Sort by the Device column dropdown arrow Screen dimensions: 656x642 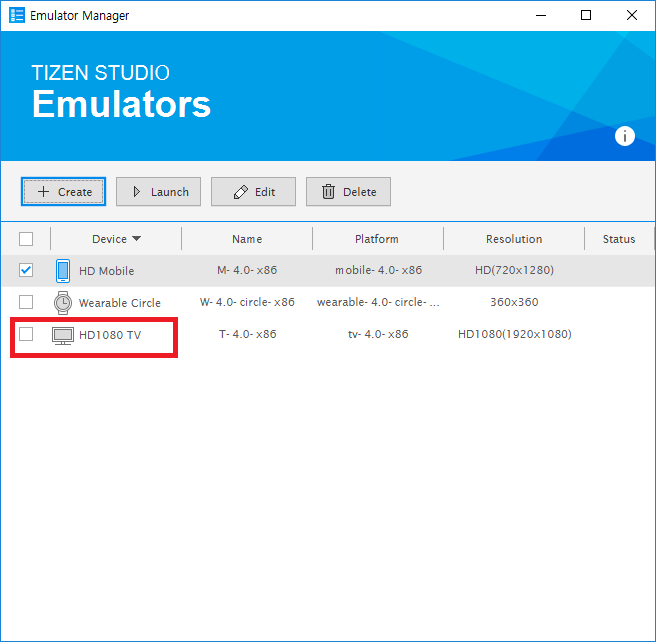(136, 239)
